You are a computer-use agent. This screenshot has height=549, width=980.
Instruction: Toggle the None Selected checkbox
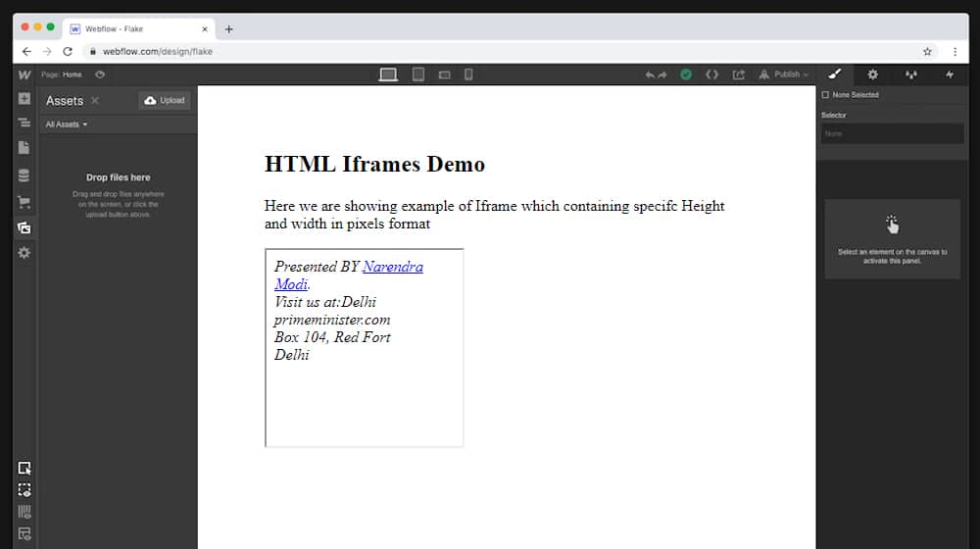point(825,95)
